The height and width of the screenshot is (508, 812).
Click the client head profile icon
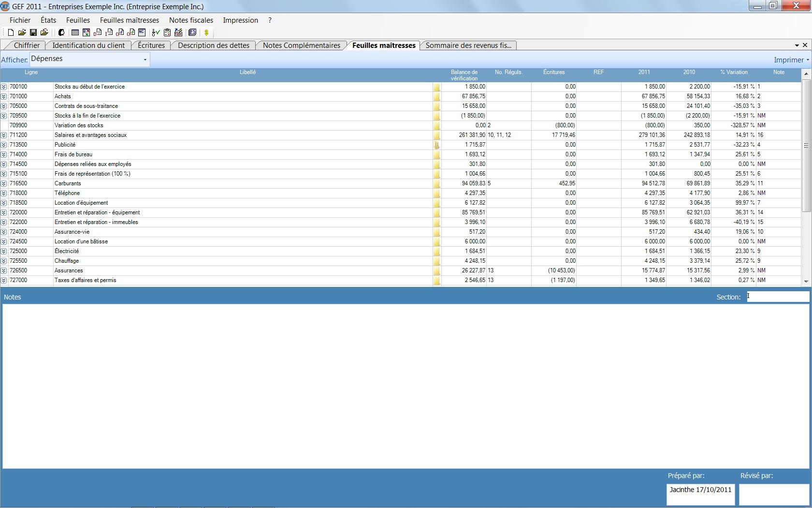coord(61,33)
